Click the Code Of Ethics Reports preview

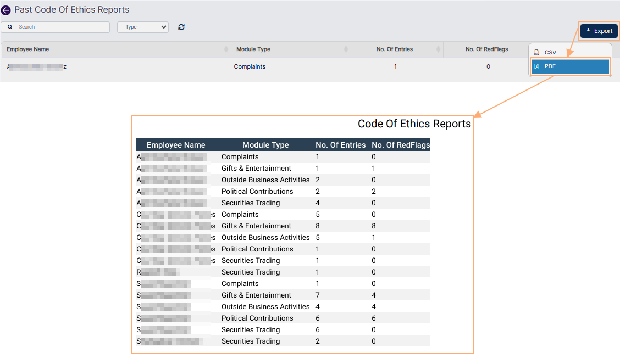tap(302, 233)
